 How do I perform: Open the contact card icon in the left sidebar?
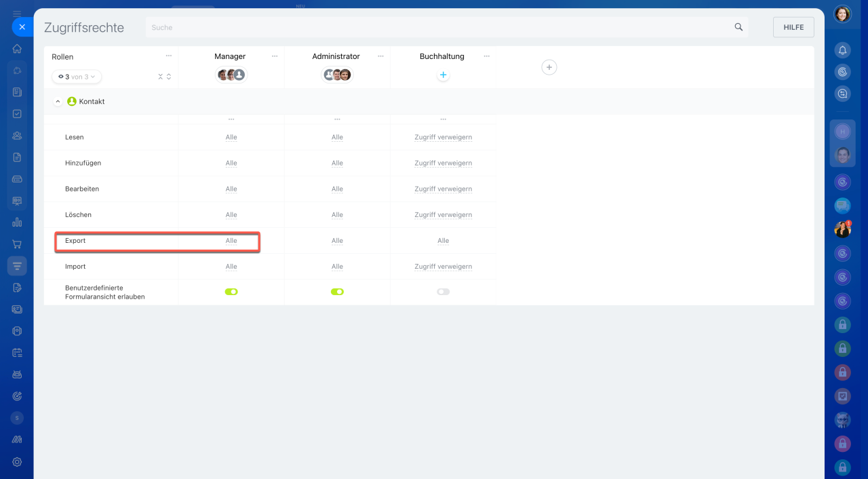17,309
